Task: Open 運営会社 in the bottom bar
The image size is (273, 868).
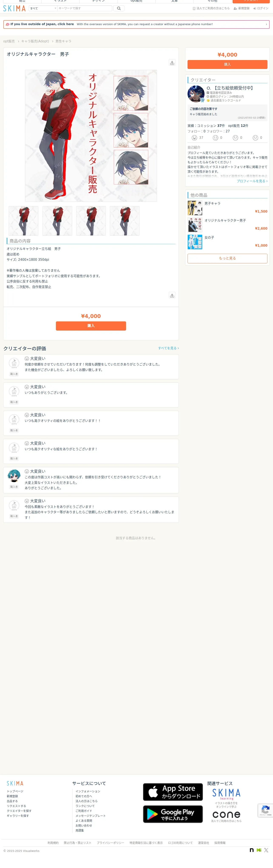Action: point(203,843)
